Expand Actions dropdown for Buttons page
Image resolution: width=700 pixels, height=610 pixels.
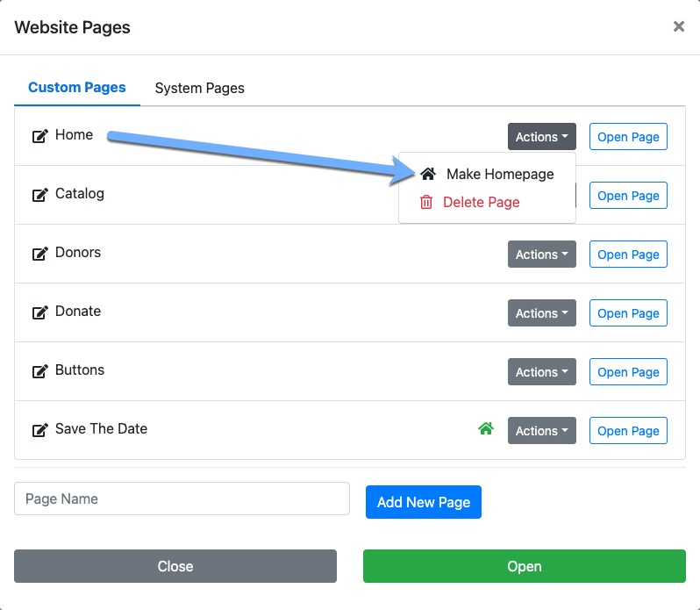pos(541,372)
